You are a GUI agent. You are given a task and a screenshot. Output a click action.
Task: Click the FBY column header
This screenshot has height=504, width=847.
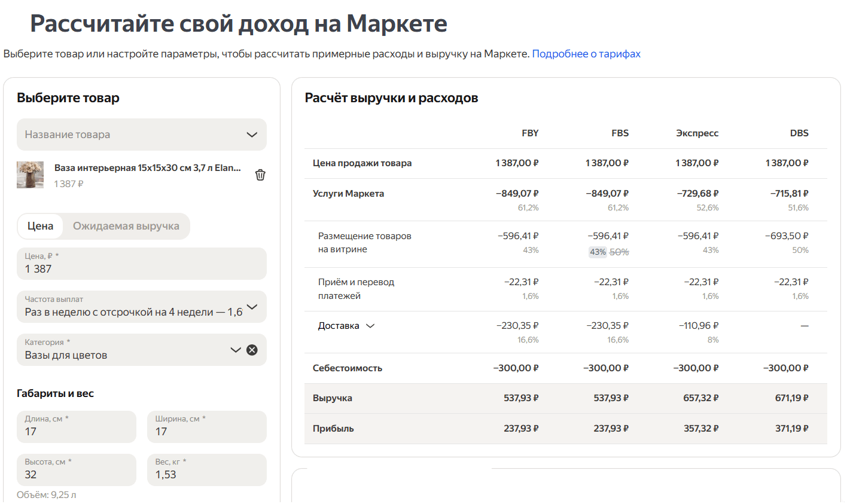530,133
